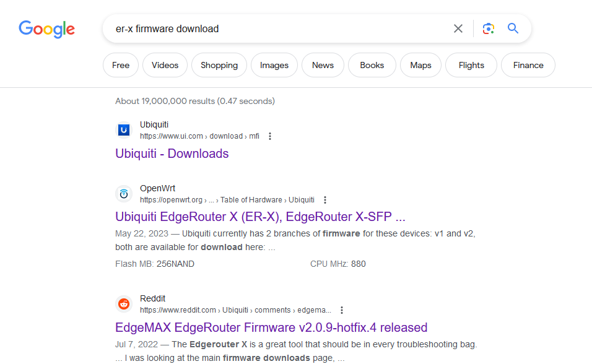Click the OpenWrt site favicon
592x364 pixels.
pyautogui.click(x=124, y=194)
